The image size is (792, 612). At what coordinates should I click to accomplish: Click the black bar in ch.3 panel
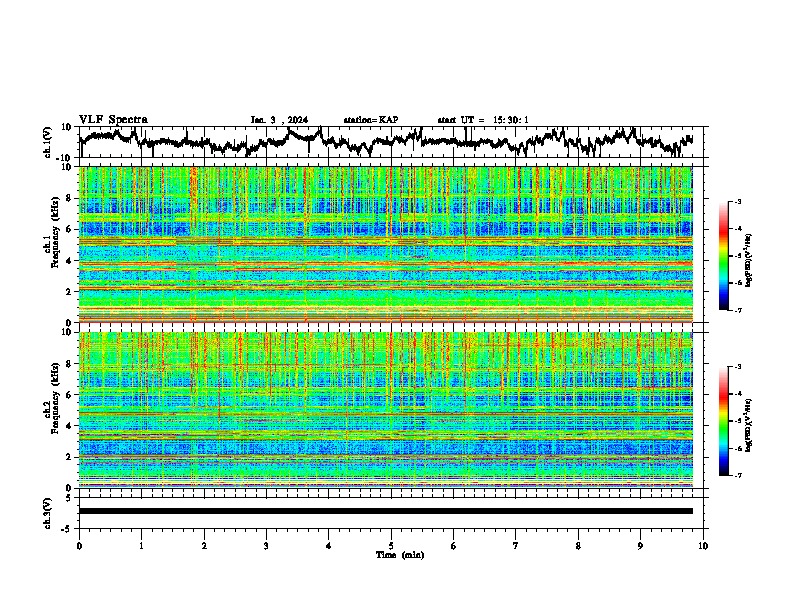point(386,511)
